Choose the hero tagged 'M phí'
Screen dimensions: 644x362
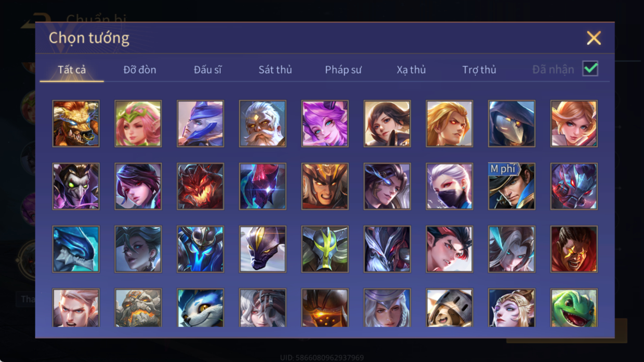pos(511,186)
